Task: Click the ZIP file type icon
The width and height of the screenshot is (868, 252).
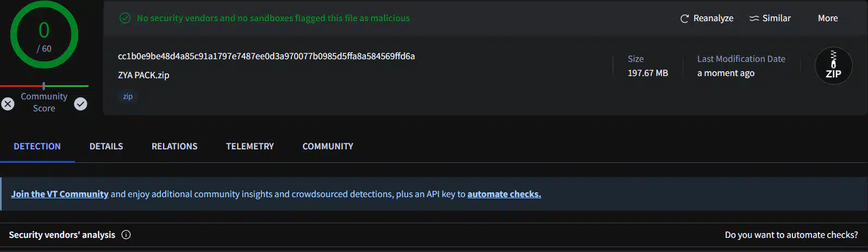Action: [833, 66]
